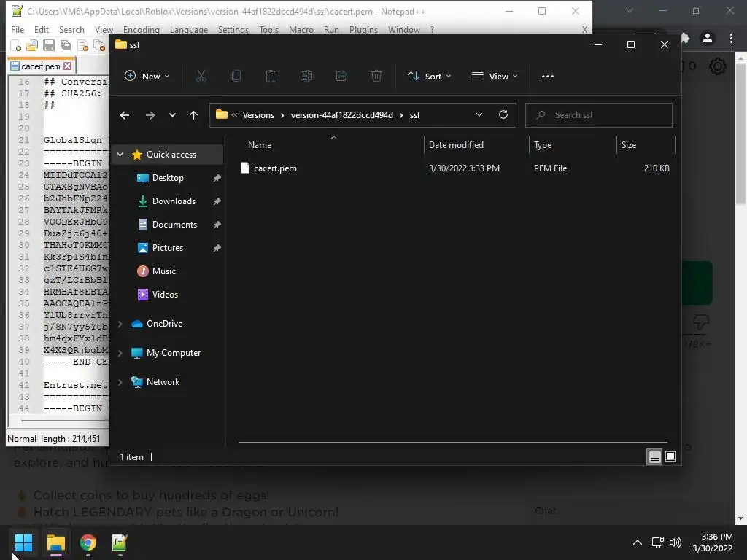747x560 pixels.
Task: Open the Windows Start menu
Action: pos(23,542)
